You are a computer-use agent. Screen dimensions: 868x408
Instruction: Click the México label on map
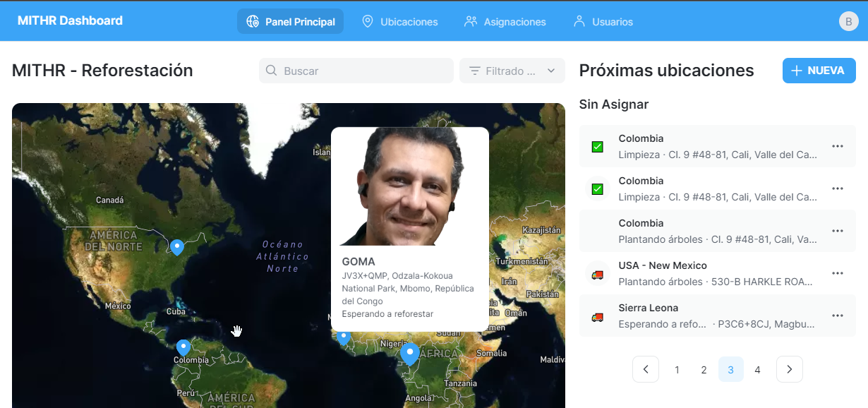tap(118, 306)
